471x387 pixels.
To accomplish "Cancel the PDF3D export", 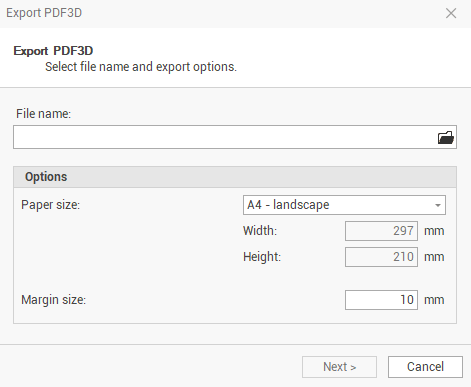I will pos(425,367).
